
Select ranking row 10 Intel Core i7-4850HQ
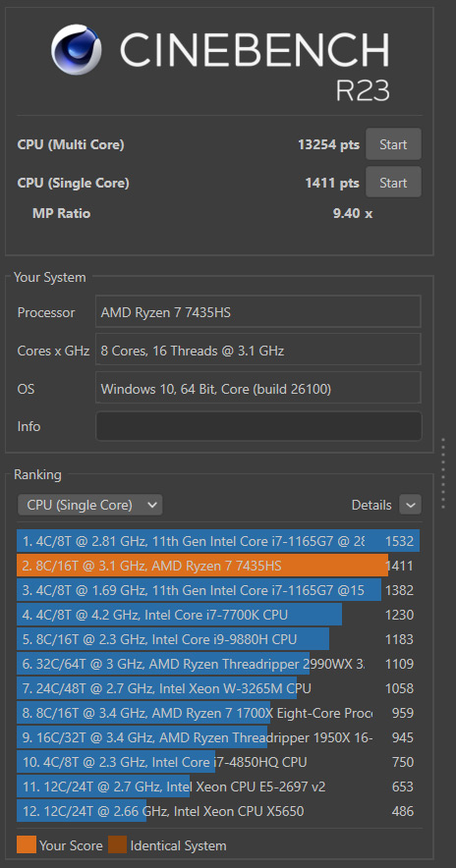click(218, 762)
